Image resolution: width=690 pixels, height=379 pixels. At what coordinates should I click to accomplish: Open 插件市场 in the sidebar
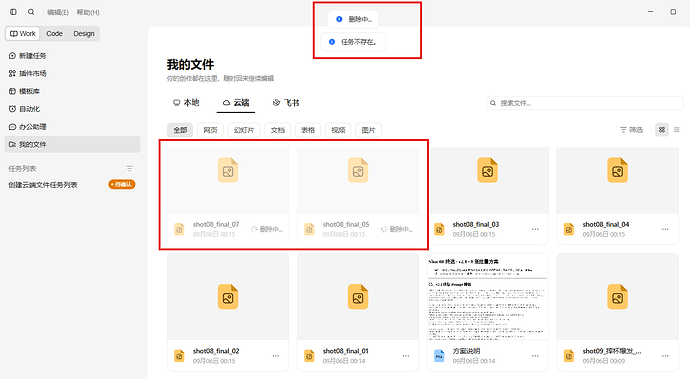[x=72, y=74]
